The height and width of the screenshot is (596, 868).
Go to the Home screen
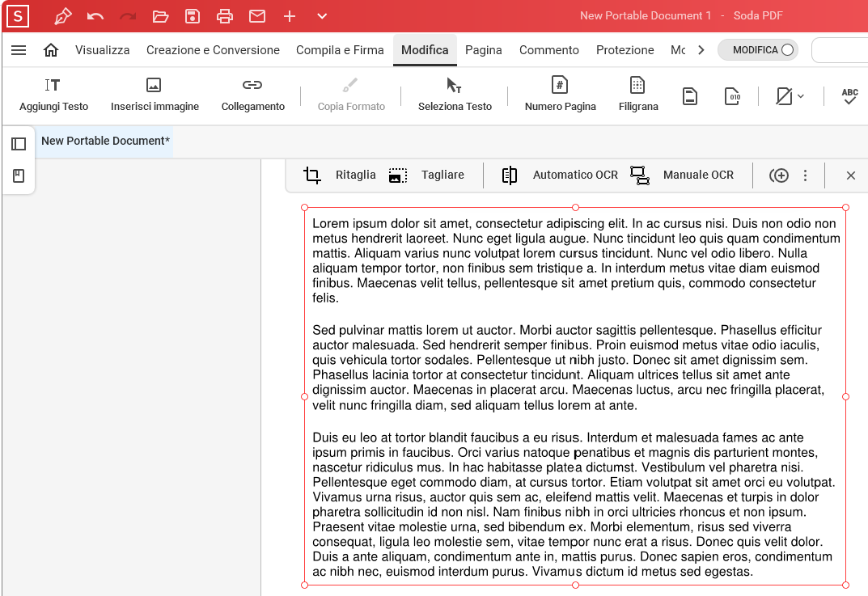click(51, 50)
